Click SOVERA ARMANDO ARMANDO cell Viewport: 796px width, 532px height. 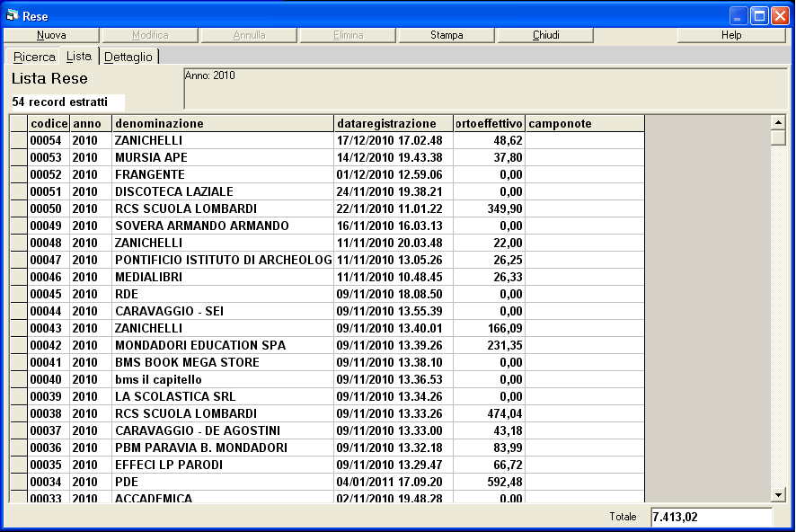pyautogui.click(x=223, y=226)
